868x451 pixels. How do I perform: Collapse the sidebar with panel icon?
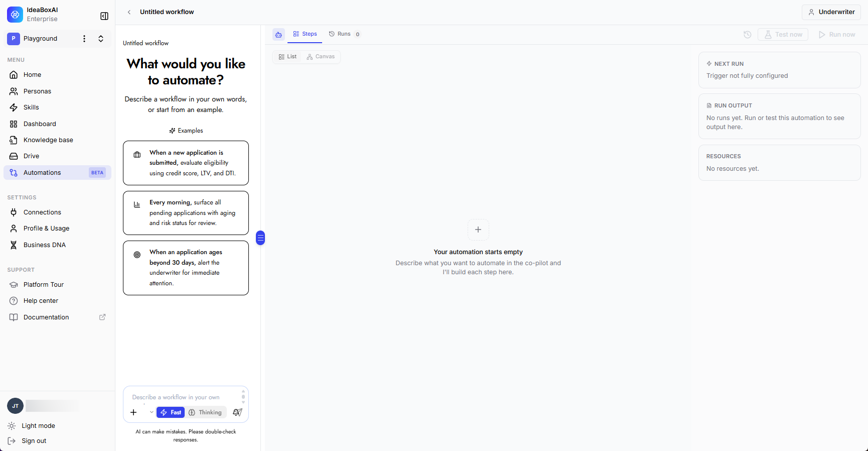pos(104,16)
